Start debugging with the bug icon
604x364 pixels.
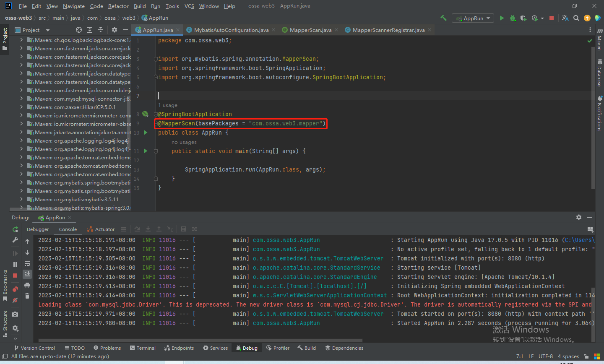513,18
